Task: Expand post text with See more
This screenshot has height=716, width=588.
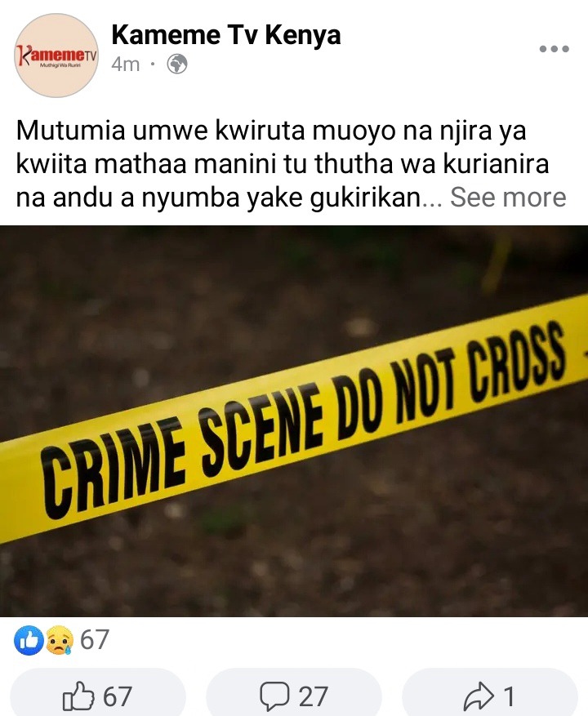Action: point(508,198)
